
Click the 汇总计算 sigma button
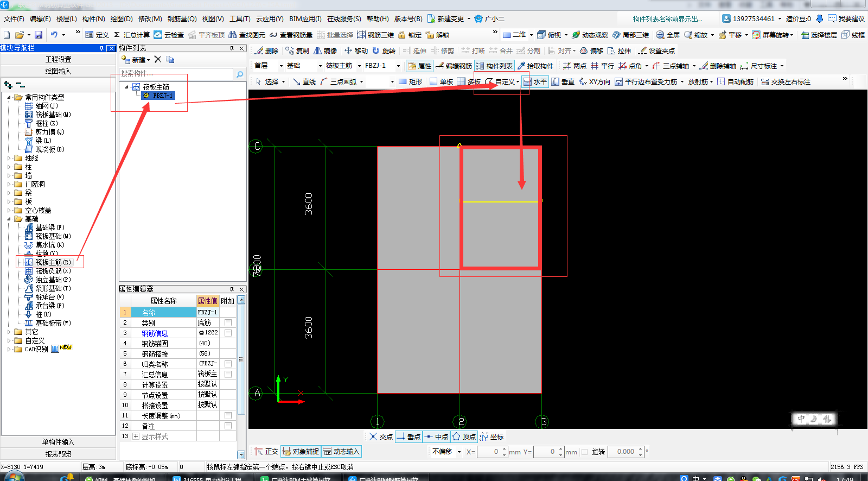click(x=132, y=35)
